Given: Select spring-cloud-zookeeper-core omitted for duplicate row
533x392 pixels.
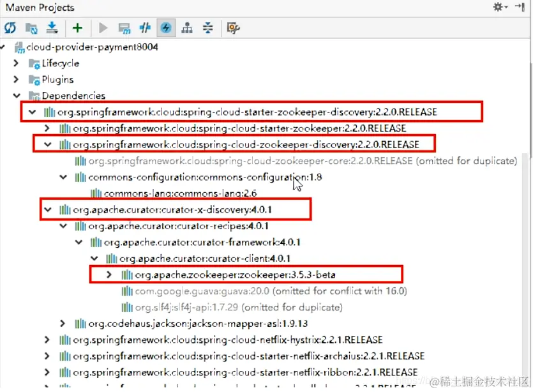Looking at the screenshot, I should [x=296, y=161].
